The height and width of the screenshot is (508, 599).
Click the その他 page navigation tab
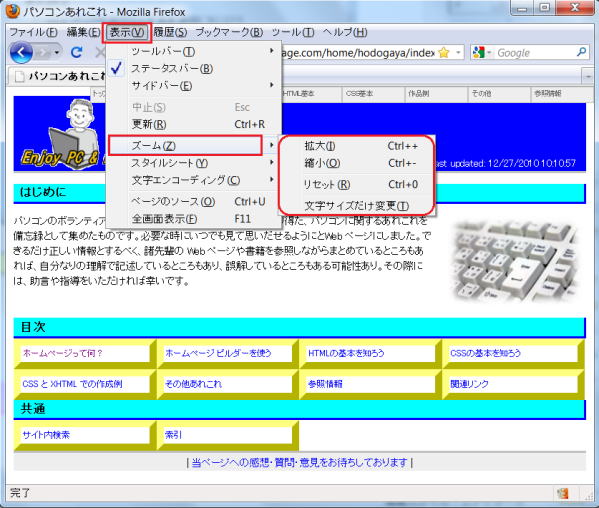point(499,94)
